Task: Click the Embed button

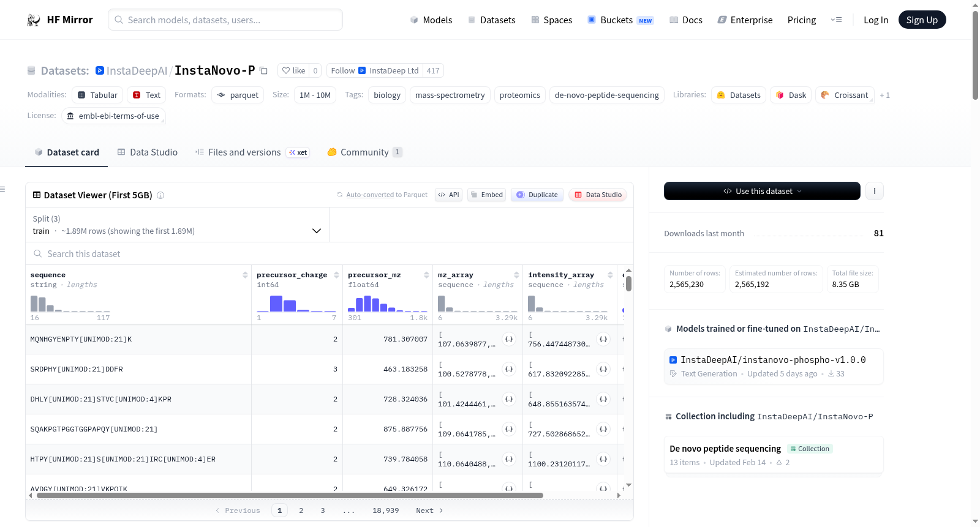Action: point(486,195)
